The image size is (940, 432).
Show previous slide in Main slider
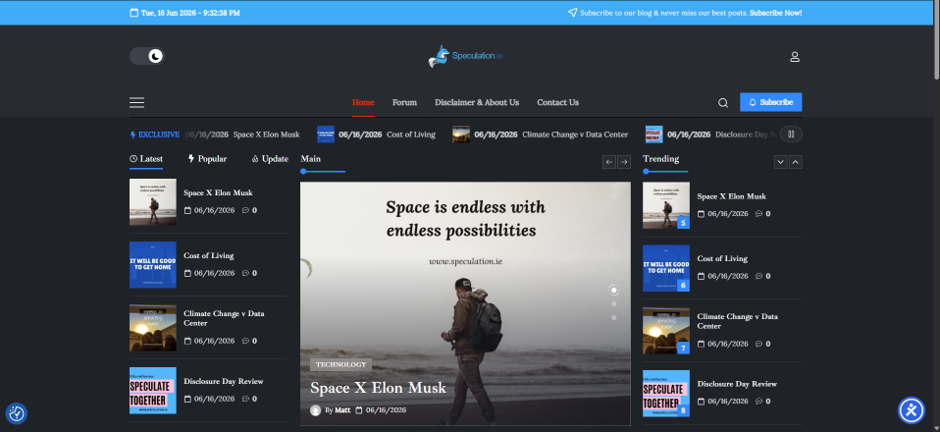tap(609, 162)
